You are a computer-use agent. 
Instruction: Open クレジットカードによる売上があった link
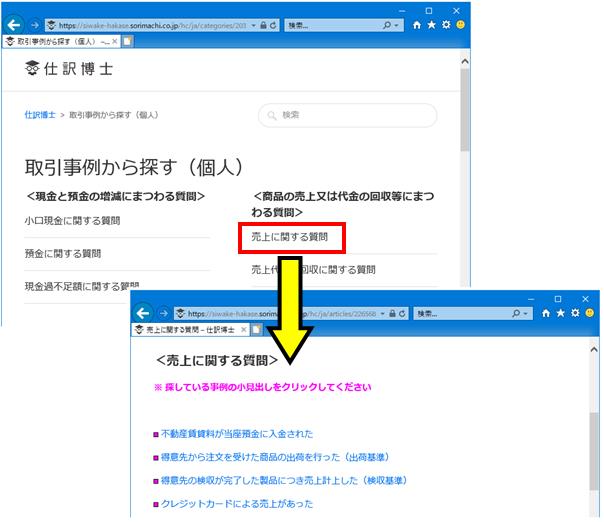[x=237, y=504]
